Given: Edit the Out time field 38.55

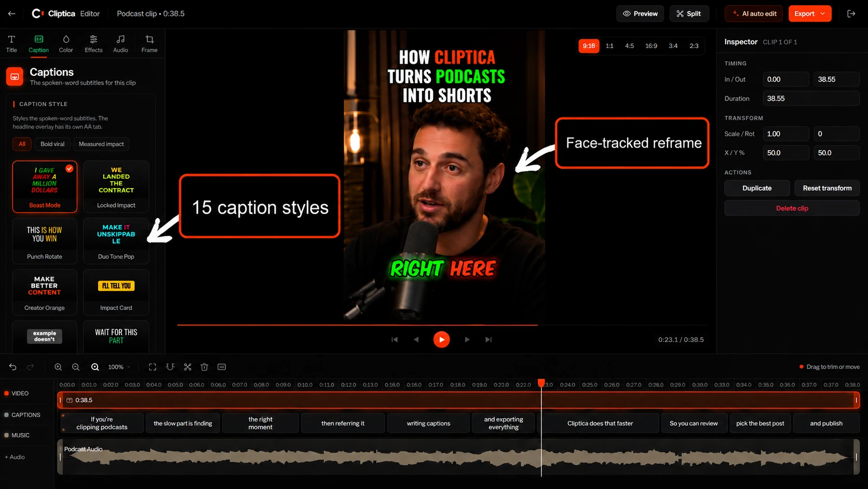Looking at the screenshot, I should pyautogui.click(x=836, y=80).
